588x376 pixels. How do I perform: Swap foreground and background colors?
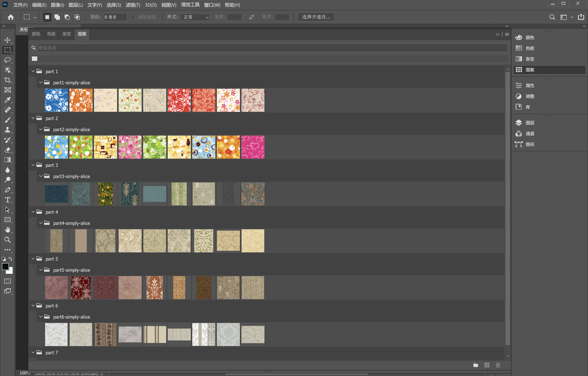click(x=11, y=259)
